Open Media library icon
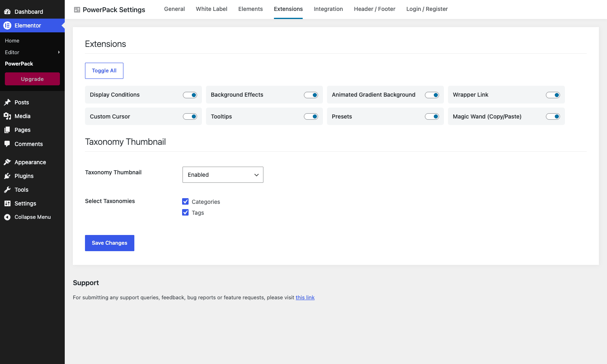 7,116
